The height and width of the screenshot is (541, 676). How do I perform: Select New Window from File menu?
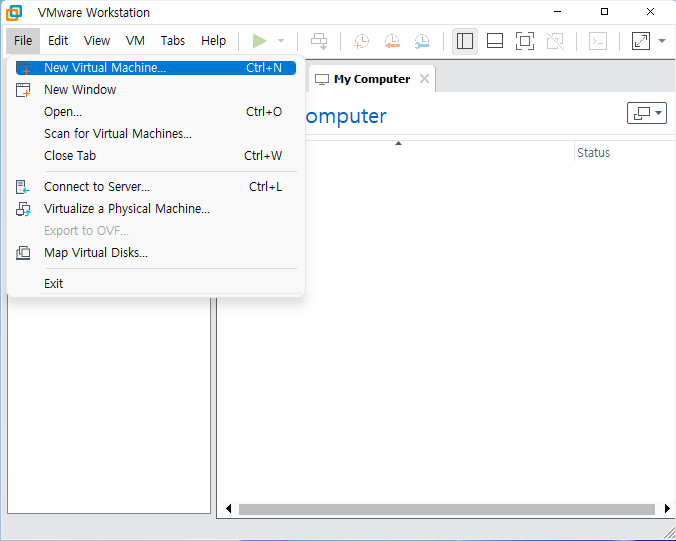(156, 90)
